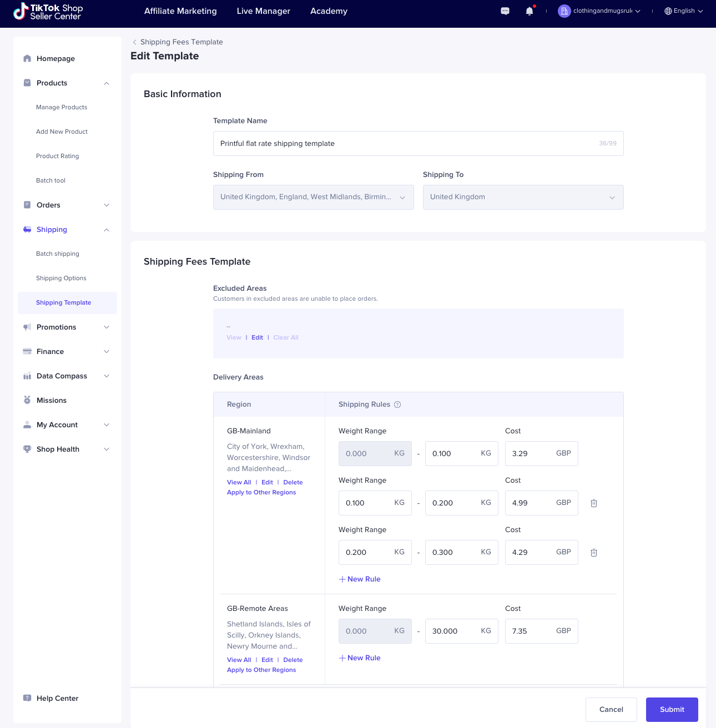Click the clothingandmugsrul account avatar icon
This screenshot has height=728, width=716.
(x=564, y=11)
